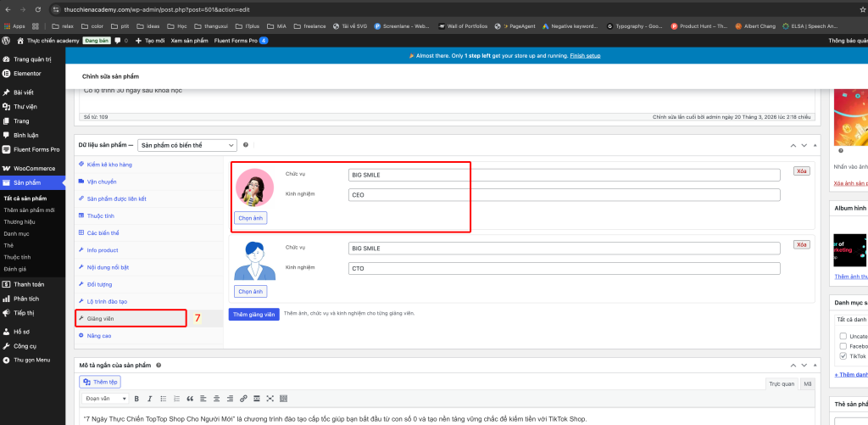
Task: Open the 'Đoạn văn' paragraph format dropdown
Action: 106,398
